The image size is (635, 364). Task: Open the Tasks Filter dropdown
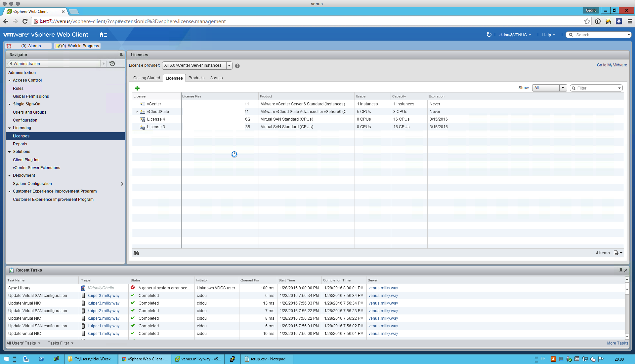pyautogui.click(x=61, y=343)
